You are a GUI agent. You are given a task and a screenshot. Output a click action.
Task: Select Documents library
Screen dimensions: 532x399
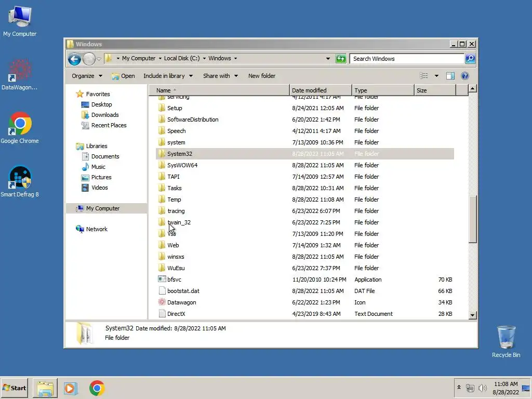[105, 156]
